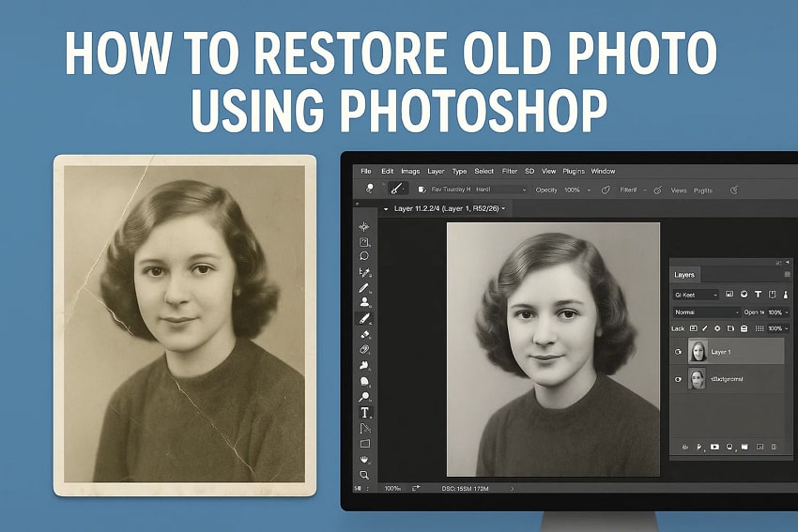The image size is (798, 532).
Task: Open brush preset dropdown in options bar
Action: tap(524, 190)
